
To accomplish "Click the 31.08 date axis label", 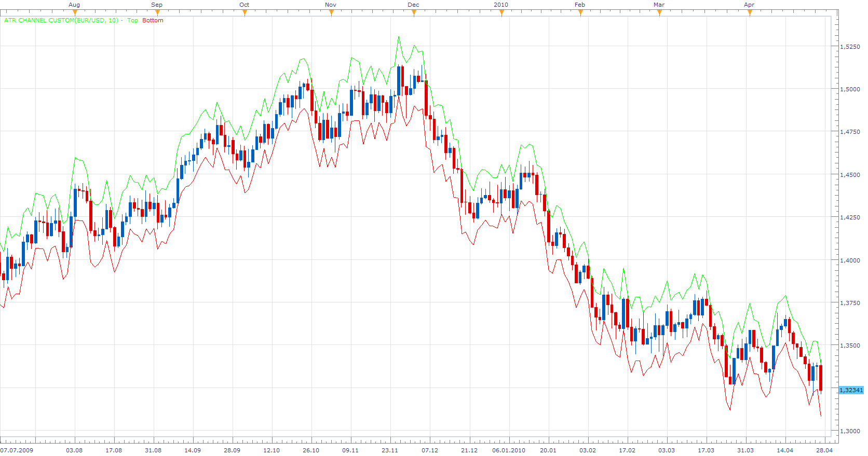I will (x=153, y=450).
